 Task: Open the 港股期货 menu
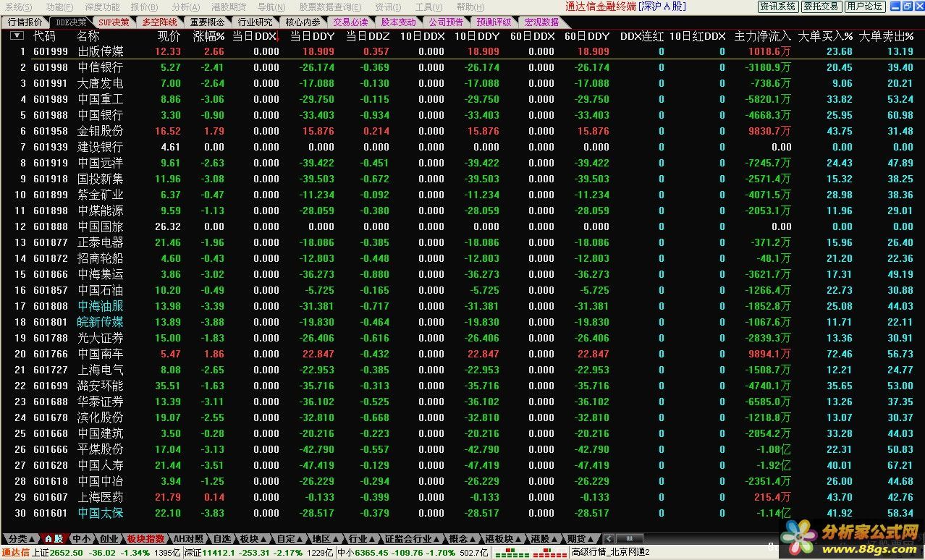click(229, 7)
